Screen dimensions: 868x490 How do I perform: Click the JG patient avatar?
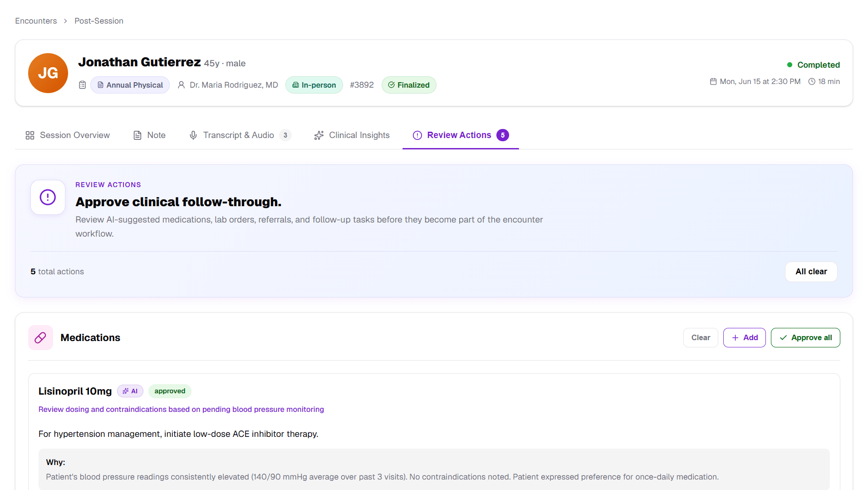(48, 73)
